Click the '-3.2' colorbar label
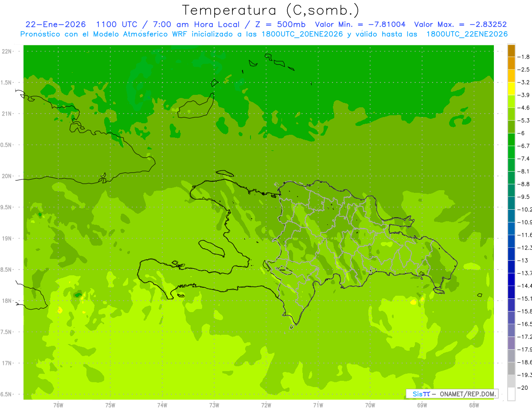The image size is (532, 411). [524, 82]
